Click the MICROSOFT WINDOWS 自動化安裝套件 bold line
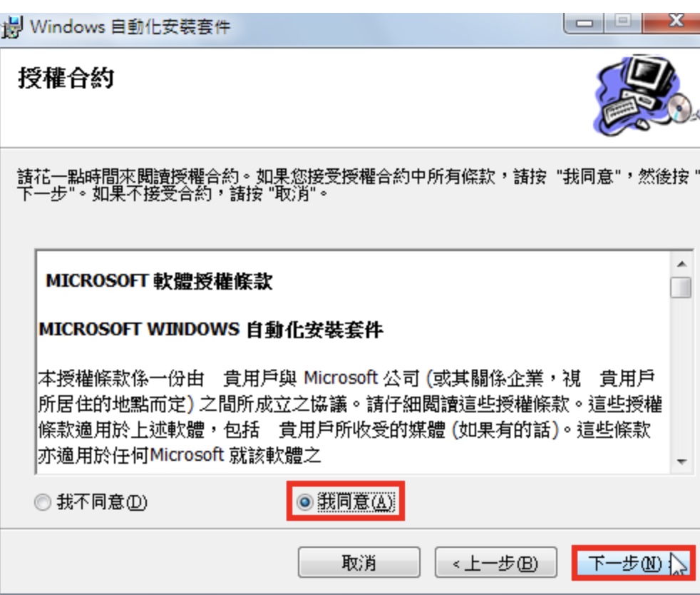The image size is (700, 595). (211, 330)
